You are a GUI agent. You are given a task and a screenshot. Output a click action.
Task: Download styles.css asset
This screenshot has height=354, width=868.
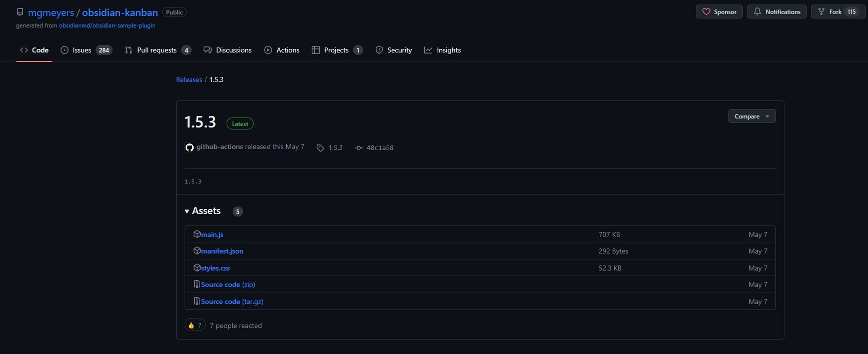[216, 268]
